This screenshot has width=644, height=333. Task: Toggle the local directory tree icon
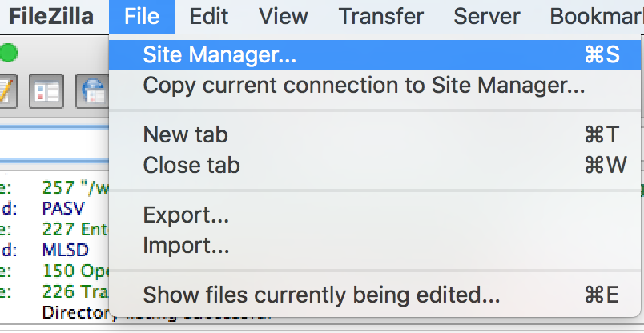tap(46, 91)
